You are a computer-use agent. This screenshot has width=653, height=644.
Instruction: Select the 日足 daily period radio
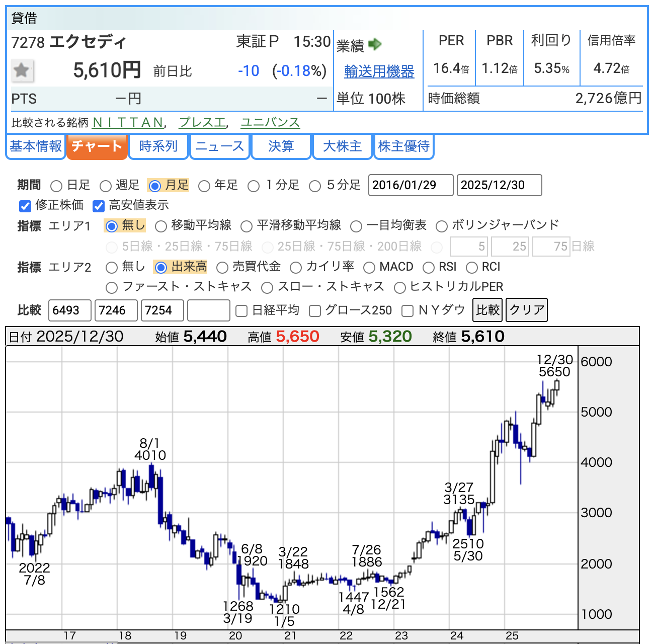click(57, 186)
